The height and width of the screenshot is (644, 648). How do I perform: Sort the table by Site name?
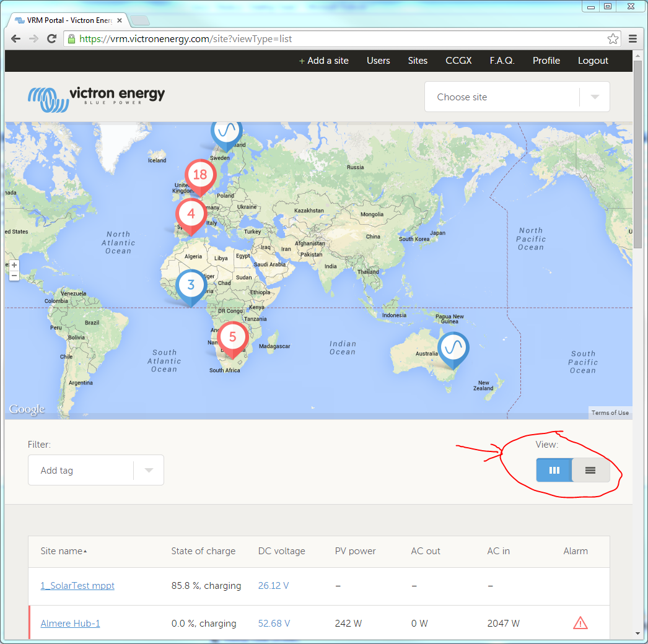(63, 551)
